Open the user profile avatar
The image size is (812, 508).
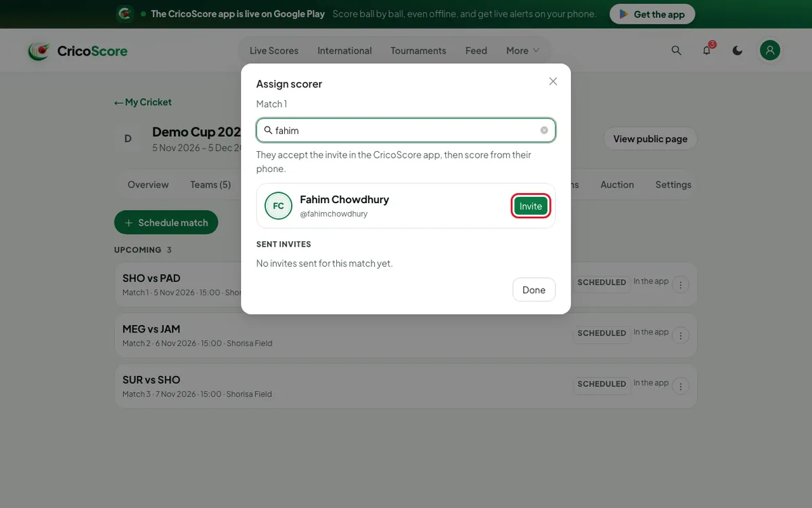770,50
